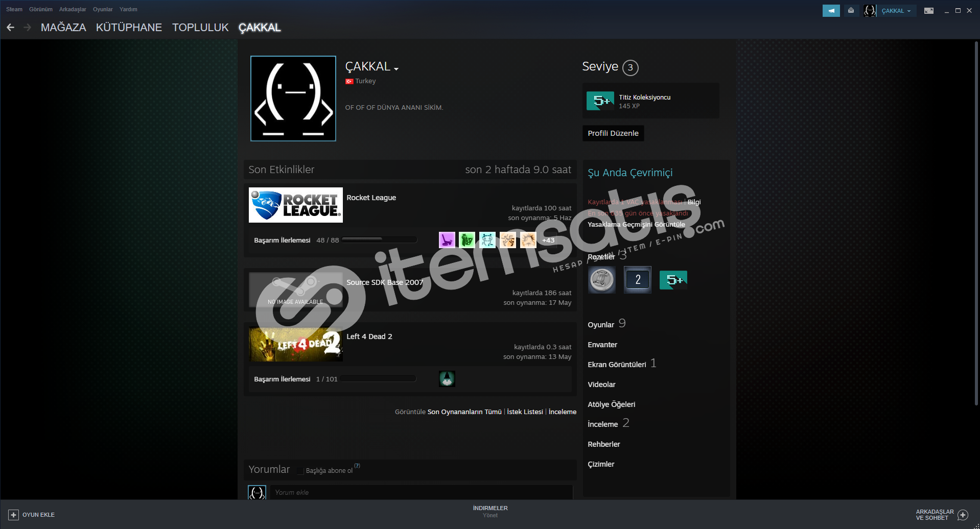Image resolution: width=980 pixels, height=529 pixels.
Task: Click the fifth orange Rocket League achievement icon
Action: pyautogui.click(x=528, y=239)
